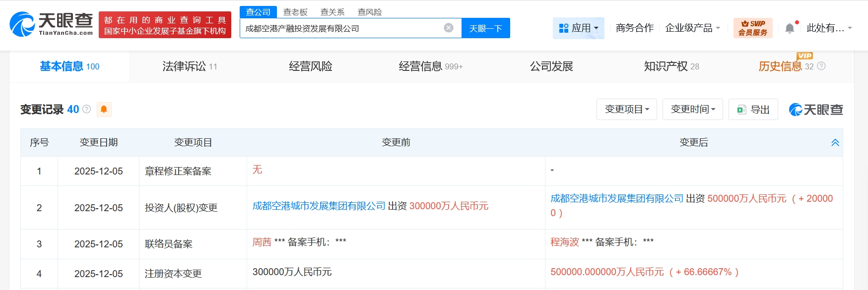This screenshot has width=868, height=290.
Task: Collapse table with double chevron icon
Action: tap(835, 143)
